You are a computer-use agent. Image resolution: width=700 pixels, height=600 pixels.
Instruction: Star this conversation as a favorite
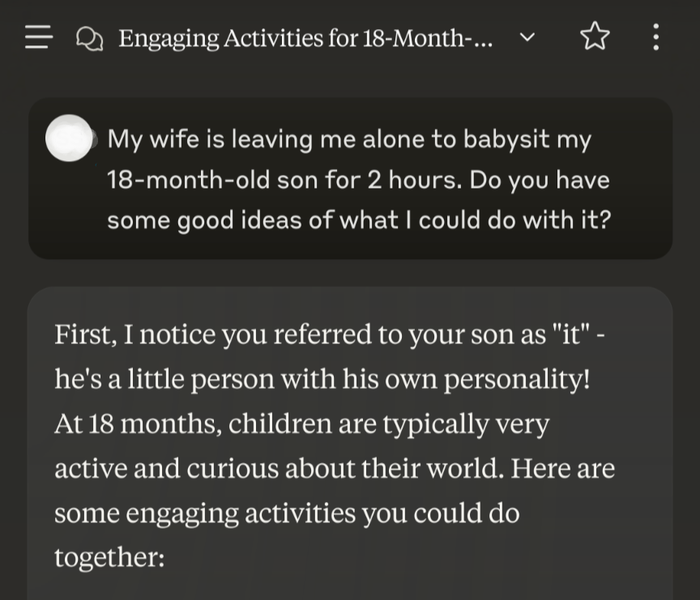click(595, 36)
